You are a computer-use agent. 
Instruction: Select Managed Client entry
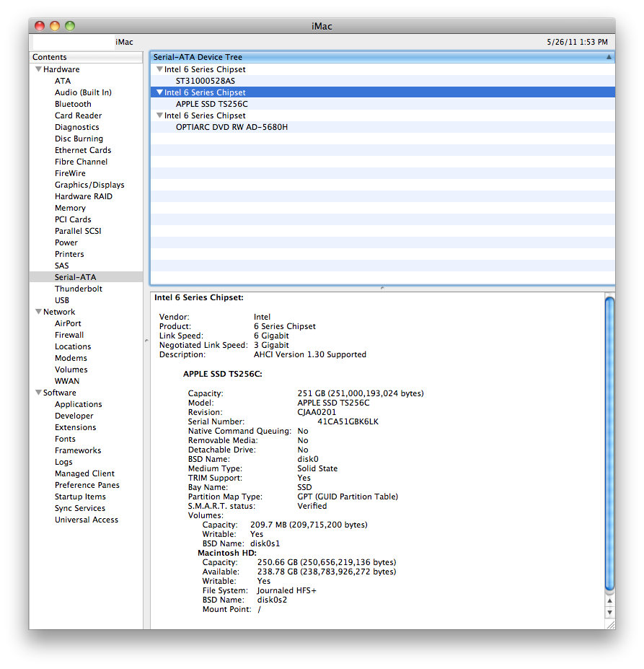[x=84, y=473]
